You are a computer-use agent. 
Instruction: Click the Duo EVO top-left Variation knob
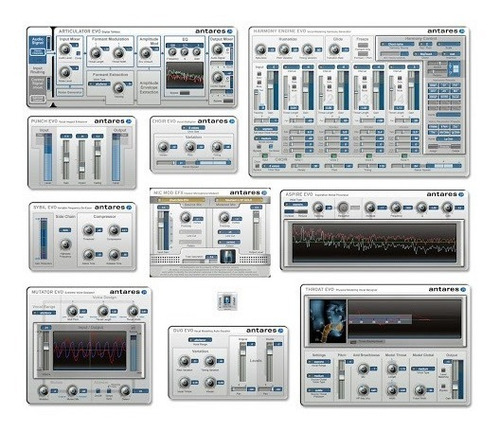pyautogui.click(x=184, y=361)
